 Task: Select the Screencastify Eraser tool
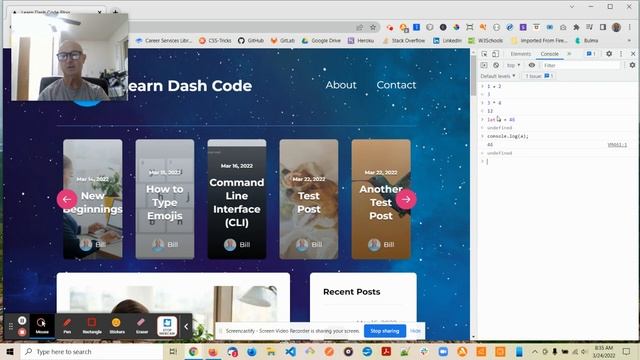point(142,326)
